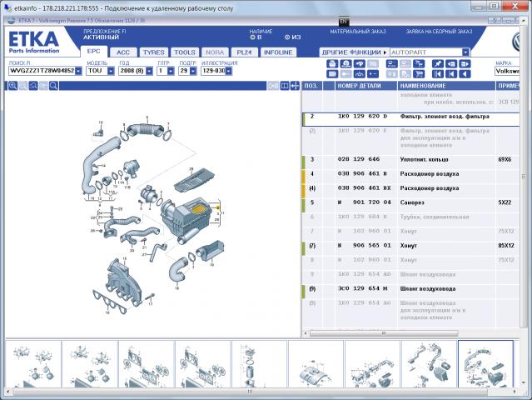Click the page-with-right-arrow icon in the top toolbar row
Viewport: 532px width, 400px height.
tap(465, 64)
